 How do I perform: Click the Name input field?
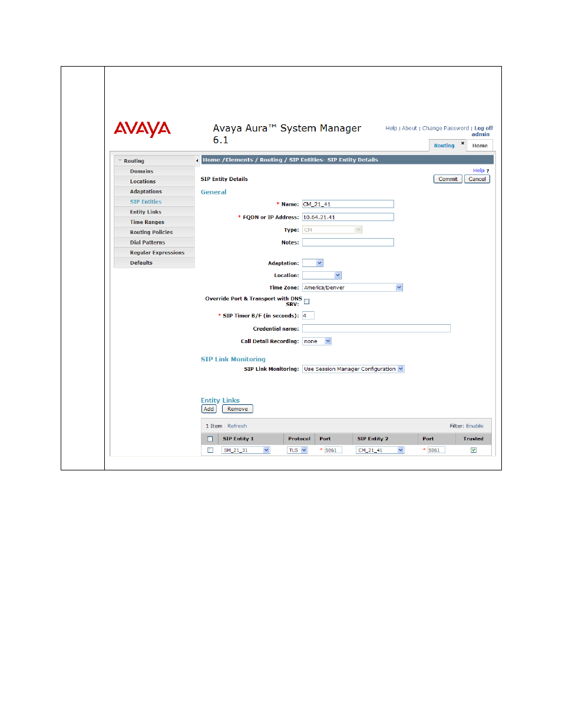[x=348, y=204]
